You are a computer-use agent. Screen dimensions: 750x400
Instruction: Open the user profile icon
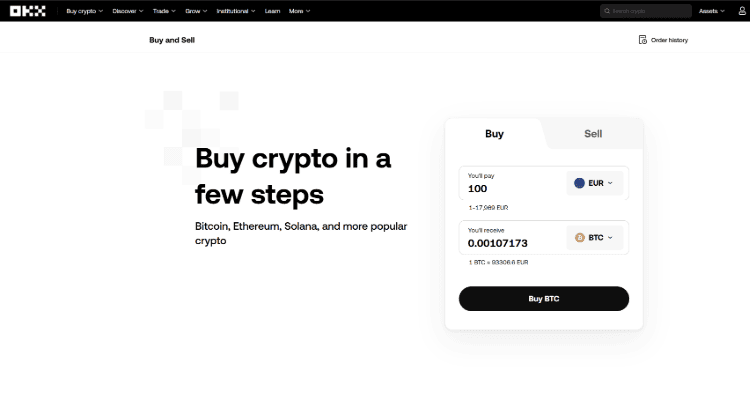(x=742, y=11)
